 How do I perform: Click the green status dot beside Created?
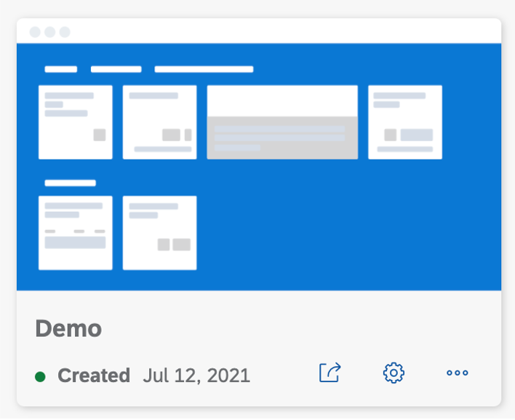(x=40, y=376)
